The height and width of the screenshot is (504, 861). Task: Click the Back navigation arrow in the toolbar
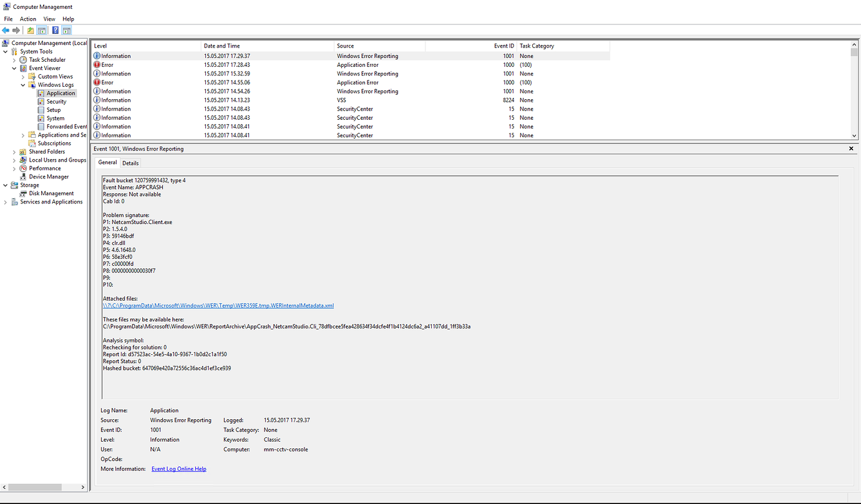[6, 29]
